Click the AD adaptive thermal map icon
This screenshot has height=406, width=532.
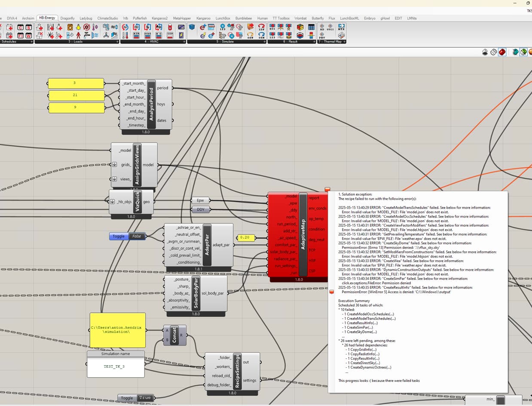pyautogui.click(x=322, y=27)
